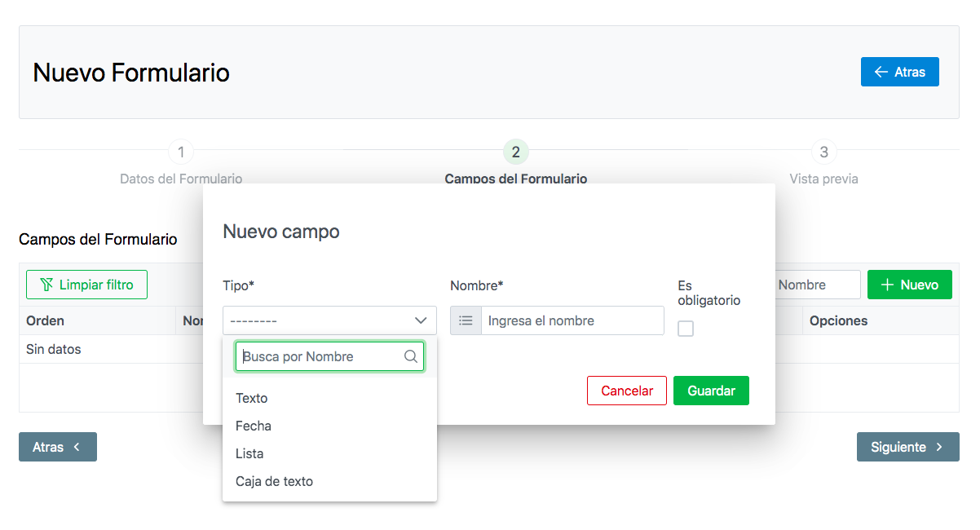Click the funnel icon in Limpiar filtro
Image resolution: width=980 pixels, height=530 pixels.
[46, 285]
